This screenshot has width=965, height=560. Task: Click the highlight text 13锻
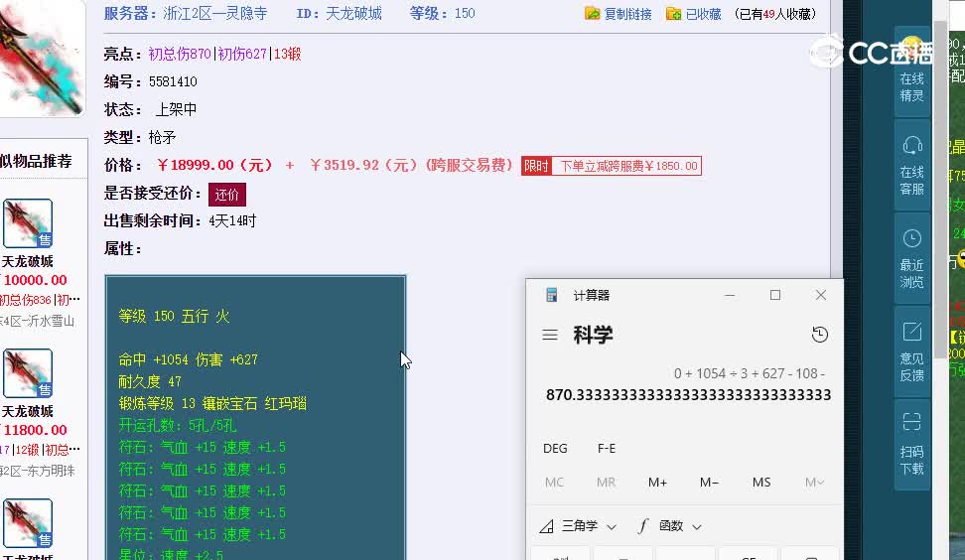[x=287, y=55]
